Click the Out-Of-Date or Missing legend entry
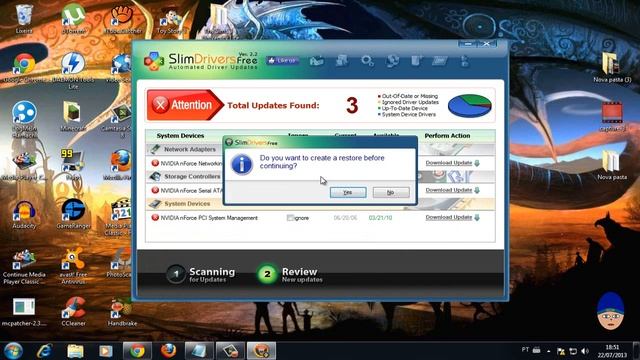This screenshot has width=640, height=360. click(x=408, y=96)
